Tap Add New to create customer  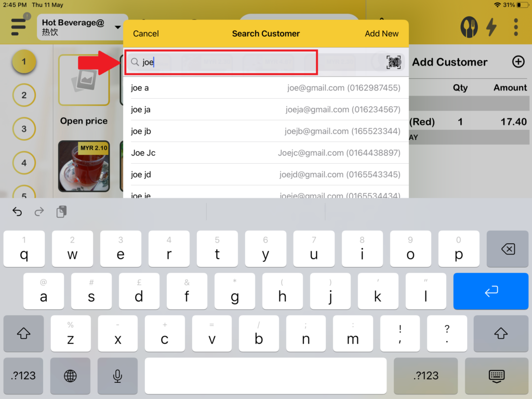(x=381, y=33)
